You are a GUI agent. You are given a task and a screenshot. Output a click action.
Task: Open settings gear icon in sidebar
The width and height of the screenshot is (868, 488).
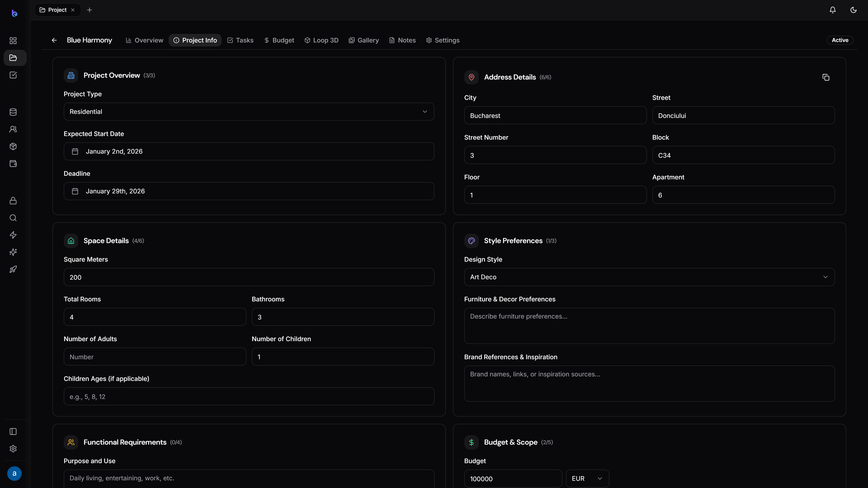[x=13, y=449]
